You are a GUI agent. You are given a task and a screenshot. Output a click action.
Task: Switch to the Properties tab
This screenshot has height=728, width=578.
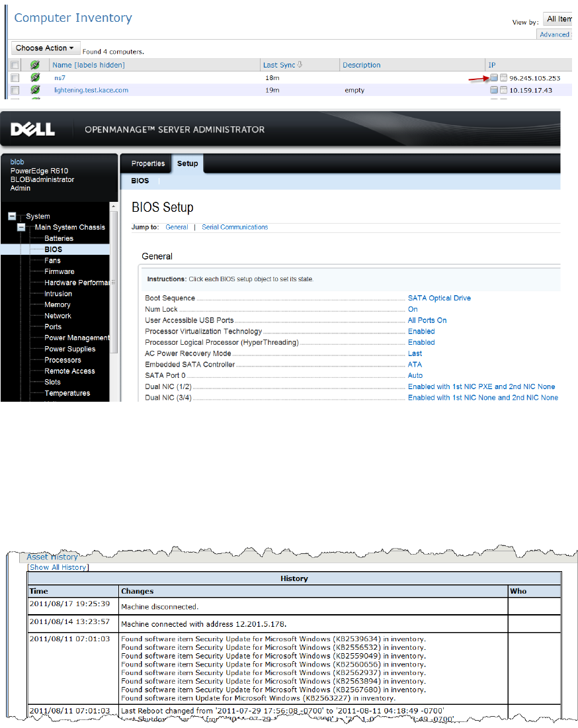click(148, 163)
